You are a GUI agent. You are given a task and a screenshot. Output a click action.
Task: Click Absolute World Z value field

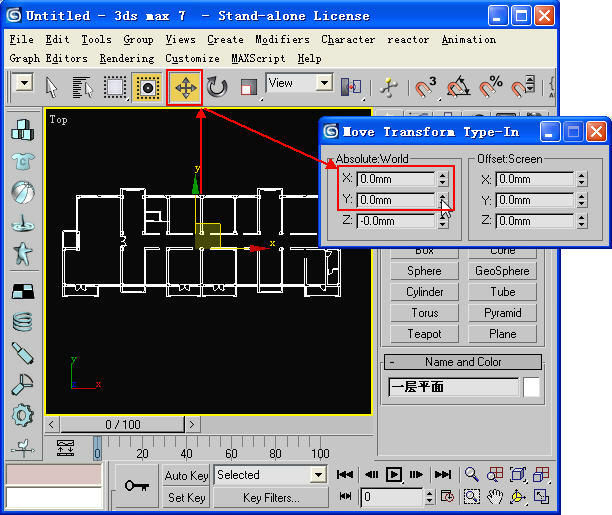tap(395, 221)
